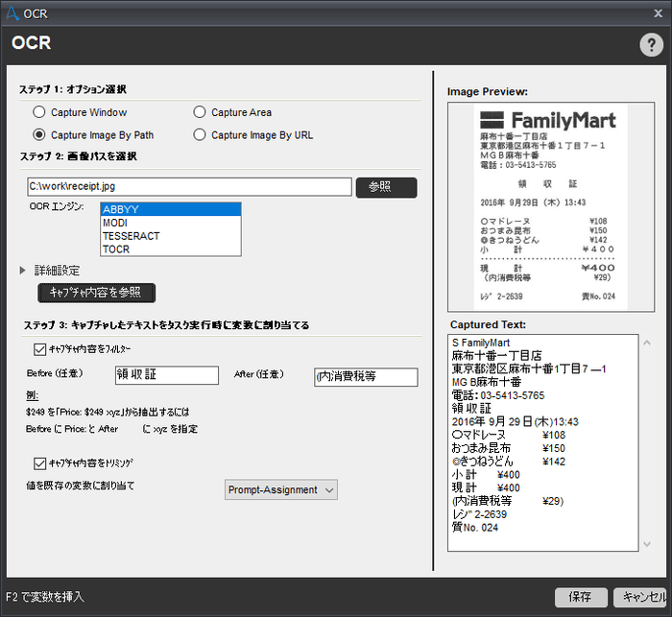Select TESSERACT OCR engine
The width and height of the screenshot is (672, 617).
170,236
